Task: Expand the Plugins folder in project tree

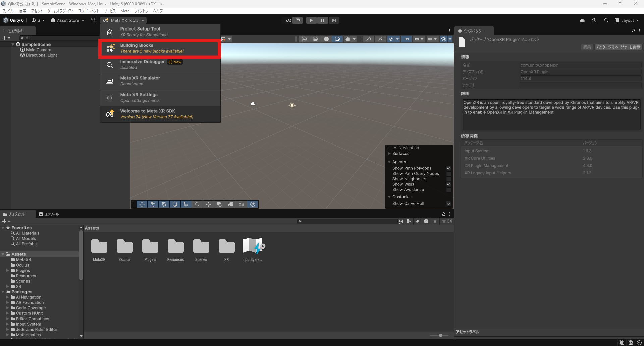Action: click(8, 271)
